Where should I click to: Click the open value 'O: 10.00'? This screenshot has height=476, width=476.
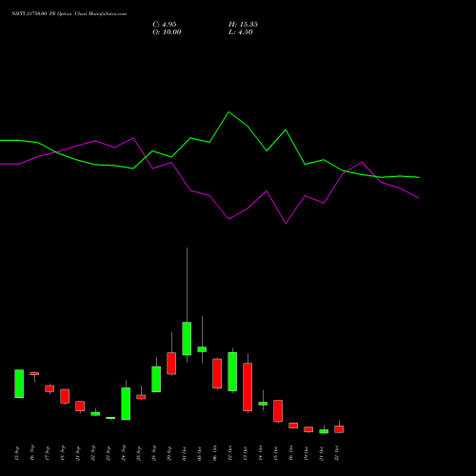coord(167,32)
